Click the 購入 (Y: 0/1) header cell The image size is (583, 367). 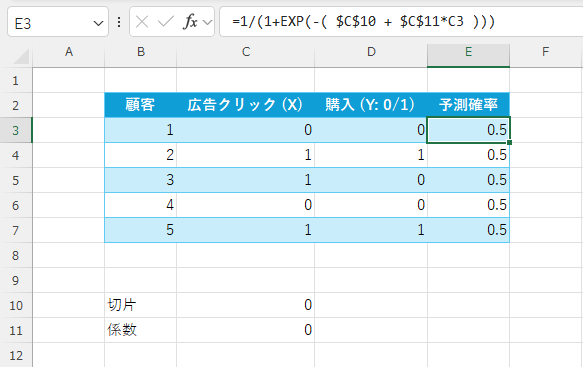371,105
